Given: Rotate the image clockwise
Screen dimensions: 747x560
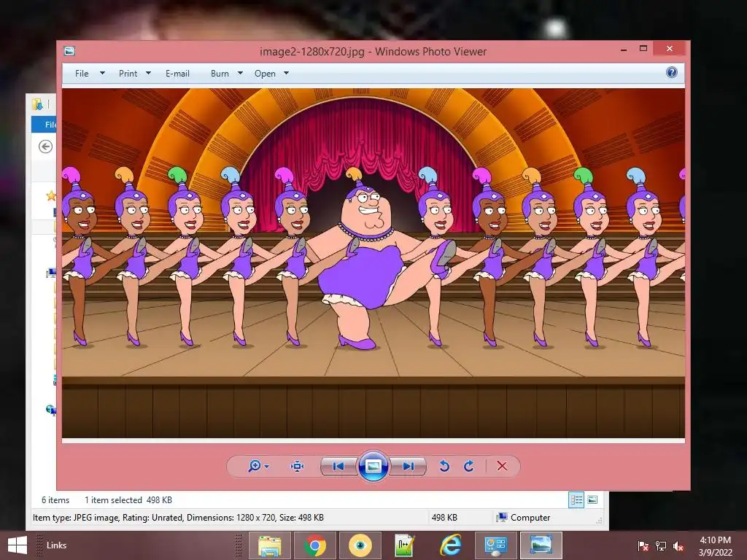Looking at the screenshot, I should [x=469, y=466].
